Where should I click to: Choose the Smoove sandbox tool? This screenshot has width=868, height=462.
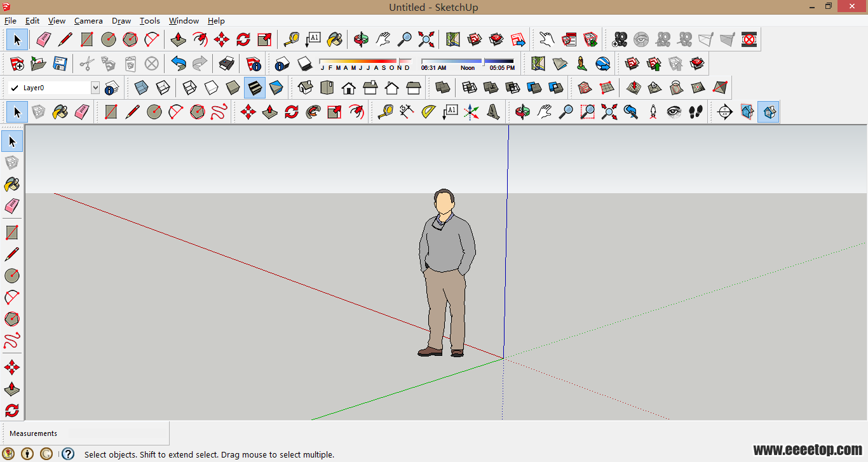coord(634,87)
